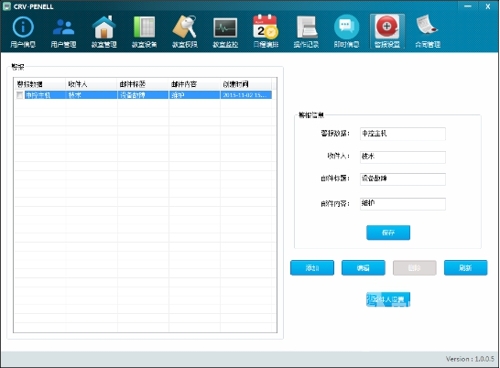Click the 创建时间 column header
The image size is (500, 368).
(x=246, y=84)
